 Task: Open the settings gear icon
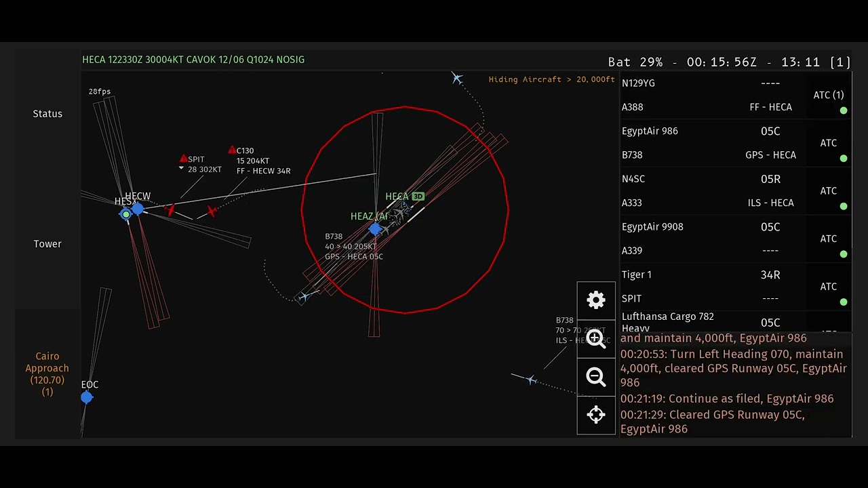[596, 300]
